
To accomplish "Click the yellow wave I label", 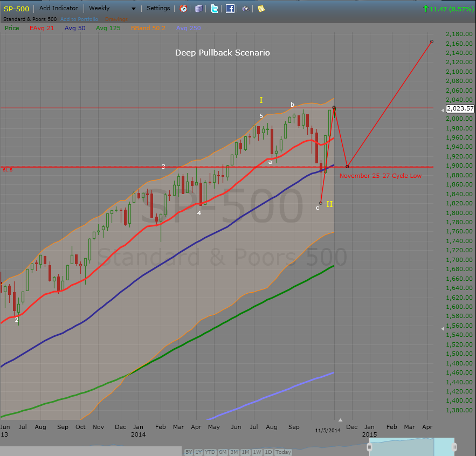I will click(261, 100).
